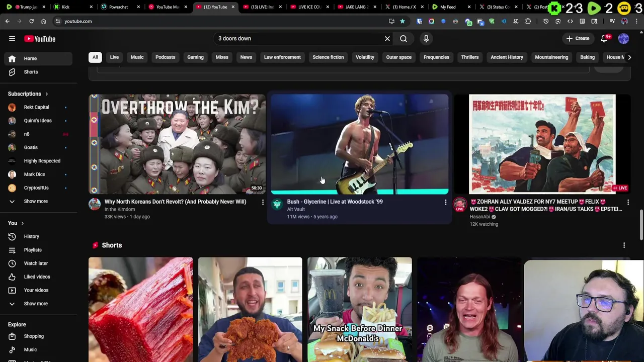Open the HasanAbi channel name
The height and width of the screenshot is (362, 644).
pyautogui.click(x=480, y=217)
